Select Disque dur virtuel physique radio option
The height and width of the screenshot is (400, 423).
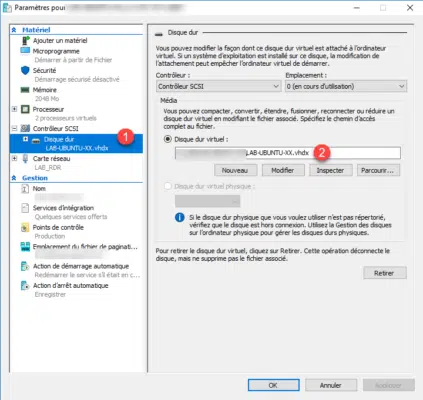168,186
